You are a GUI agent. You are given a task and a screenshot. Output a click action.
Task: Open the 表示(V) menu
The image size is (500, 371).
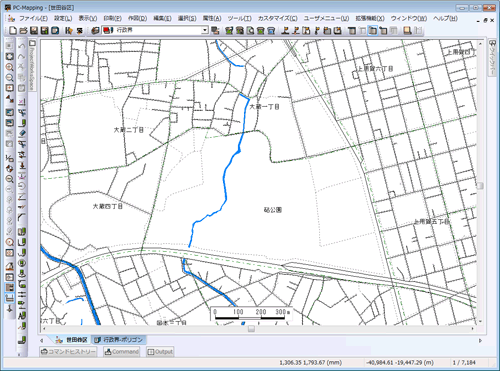pyautogui.click(x=88, y=18)
